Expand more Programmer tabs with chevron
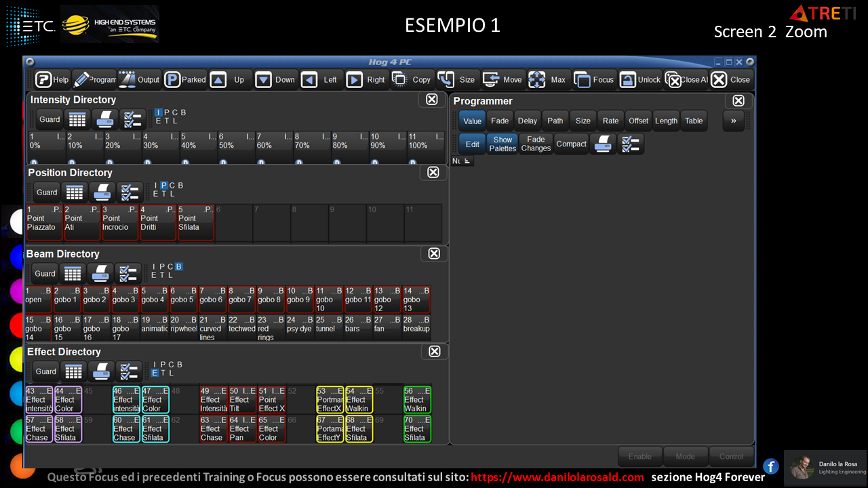 [733, 121]
